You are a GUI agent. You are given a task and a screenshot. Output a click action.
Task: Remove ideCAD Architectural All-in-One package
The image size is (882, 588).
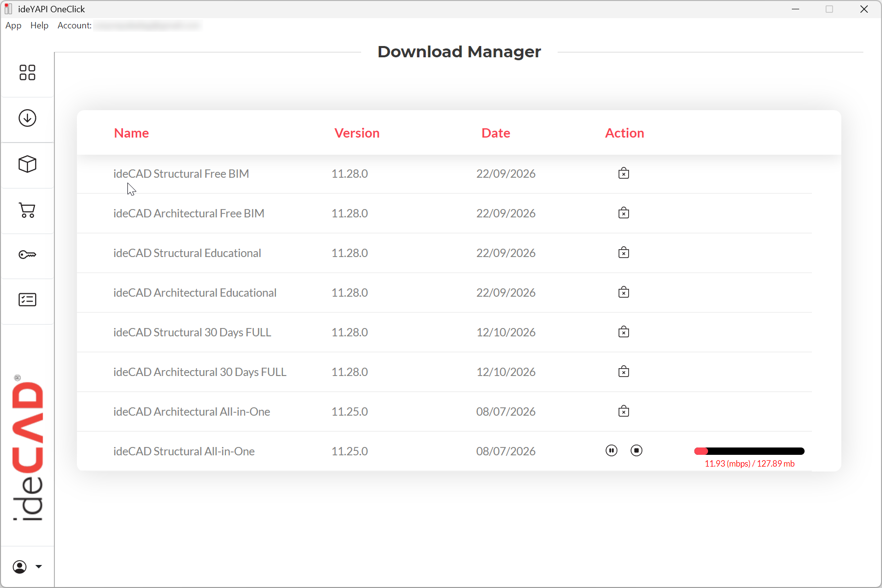[624, 411]
